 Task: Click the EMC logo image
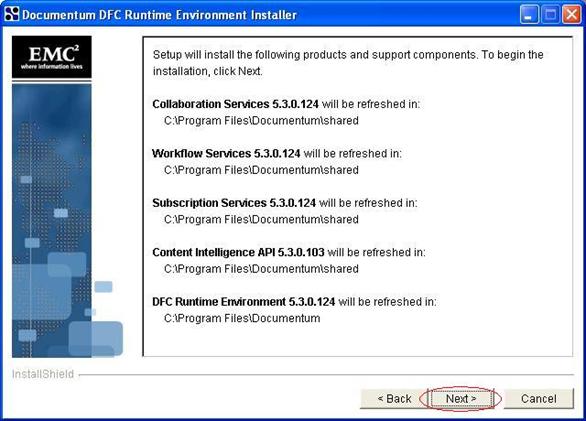[52, 57]
